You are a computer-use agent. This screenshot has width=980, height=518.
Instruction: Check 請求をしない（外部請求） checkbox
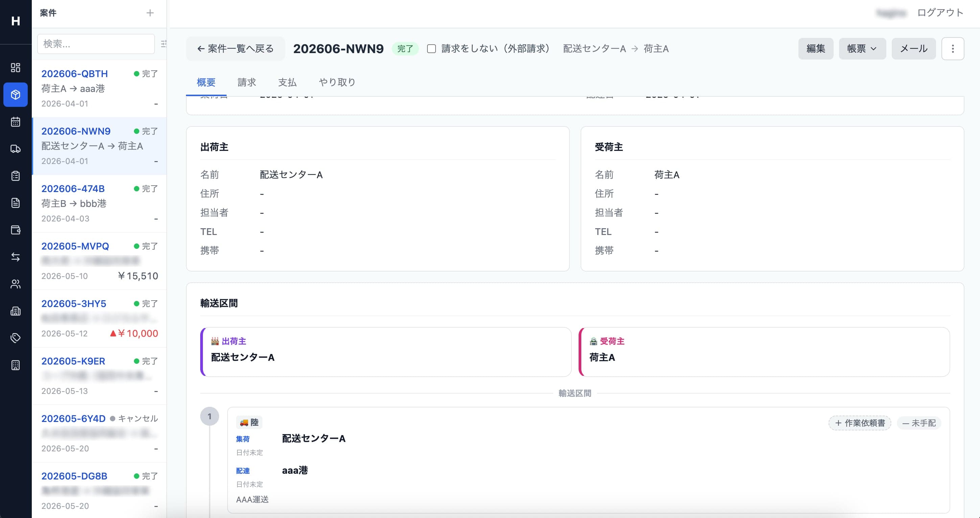[x=431, y=49]
